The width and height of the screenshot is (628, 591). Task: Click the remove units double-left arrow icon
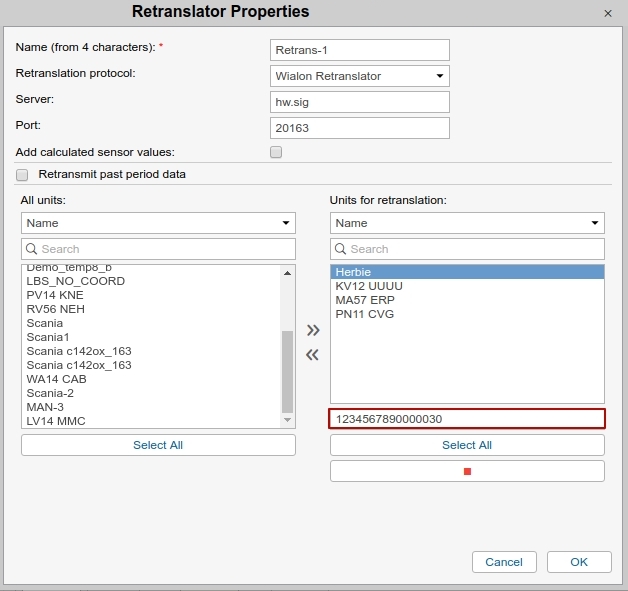[x=312, y=355]
